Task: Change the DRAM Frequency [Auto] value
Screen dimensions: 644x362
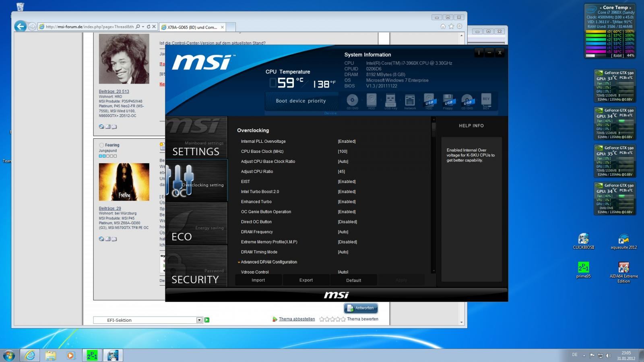Action: [343, 232]
